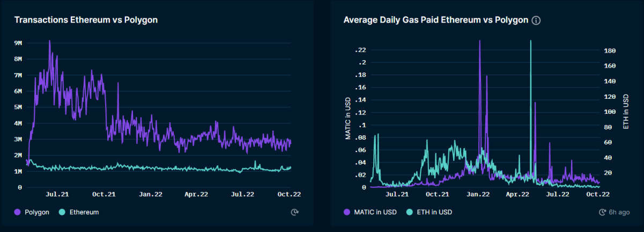Click the refresh clock icon beside 6h ago

(x=602, y=212)
